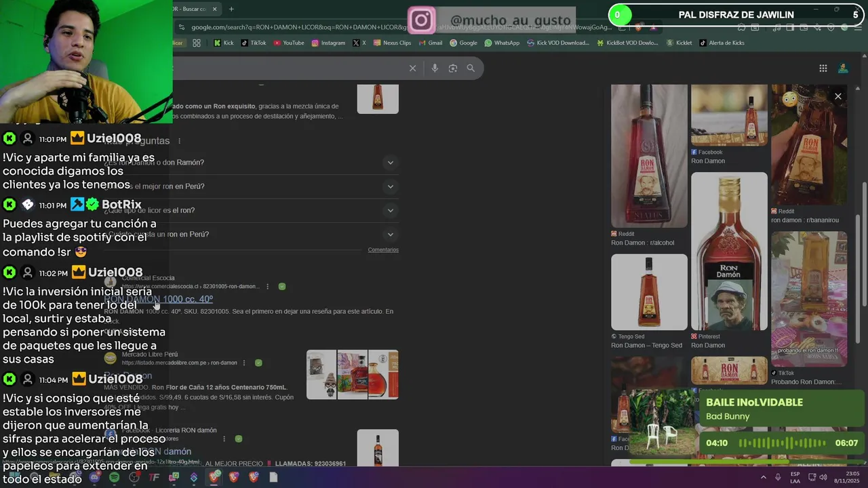Open Discord from the taskbar

coord(94,477)
